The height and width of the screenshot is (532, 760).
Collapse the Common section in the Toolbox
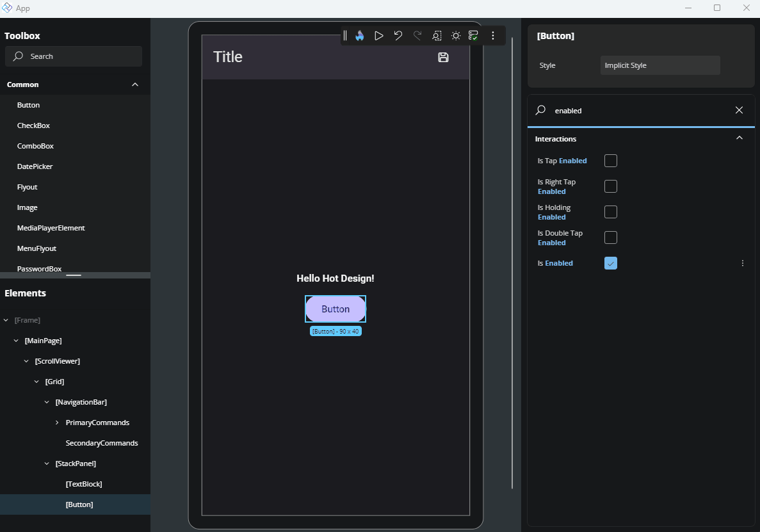(x=134, y=84)
